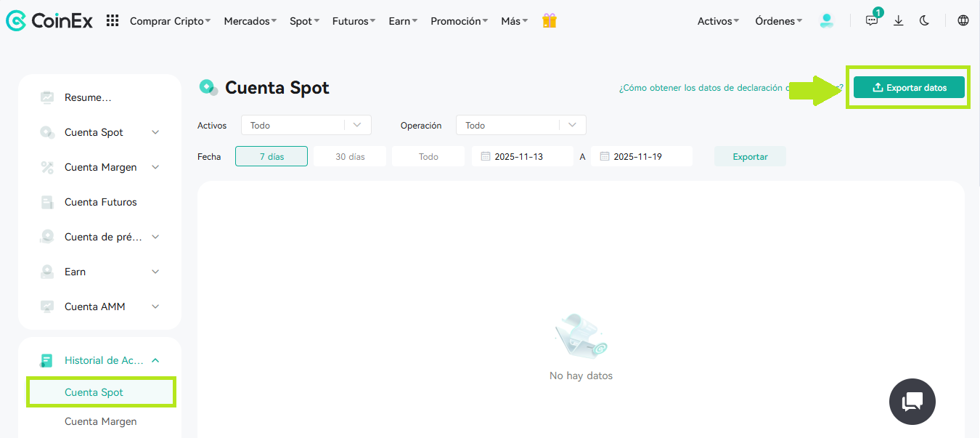Open the Mercados menu
The image size is (980, 438).
coord(250,21)
